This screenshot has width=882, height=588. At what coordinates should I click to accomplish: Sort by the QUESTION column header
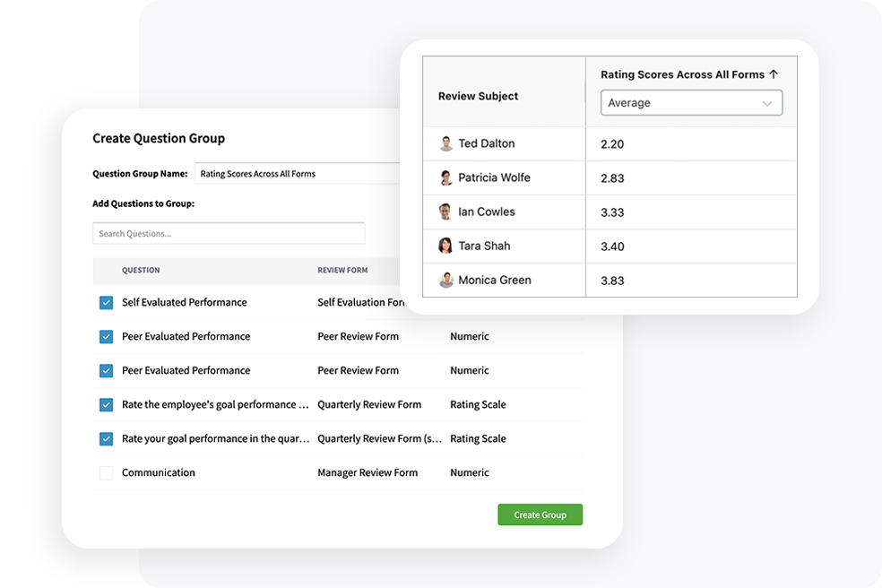(141, 270)
